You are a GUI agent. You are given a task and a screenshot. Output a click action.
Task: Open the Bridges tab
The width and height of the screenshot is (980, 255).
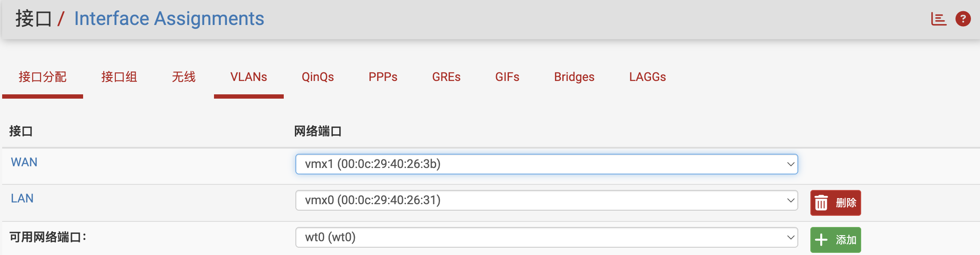coord(574,77)
